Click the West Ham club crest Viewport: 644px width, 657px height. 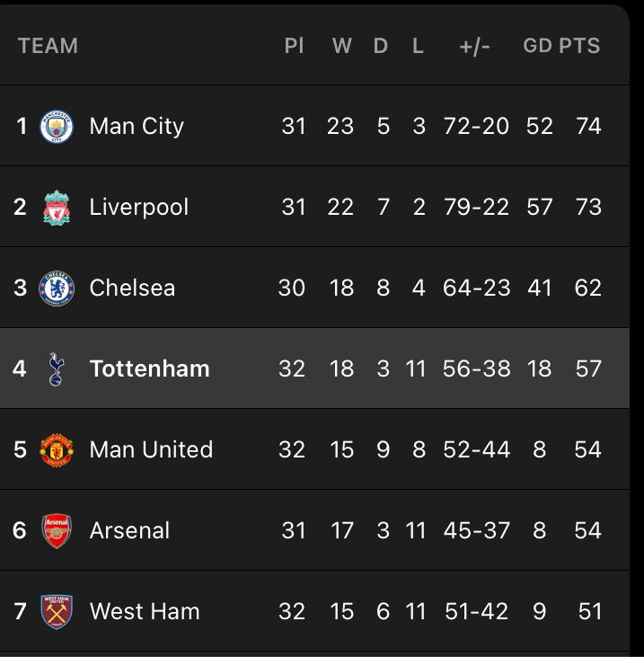click(57, 612)
